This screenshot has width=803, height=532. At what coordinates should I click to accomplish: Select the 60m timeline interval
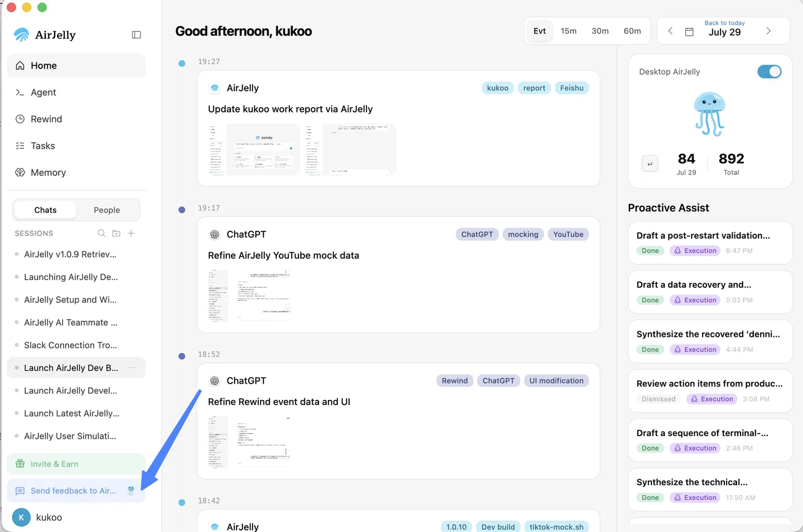(632, 31)
